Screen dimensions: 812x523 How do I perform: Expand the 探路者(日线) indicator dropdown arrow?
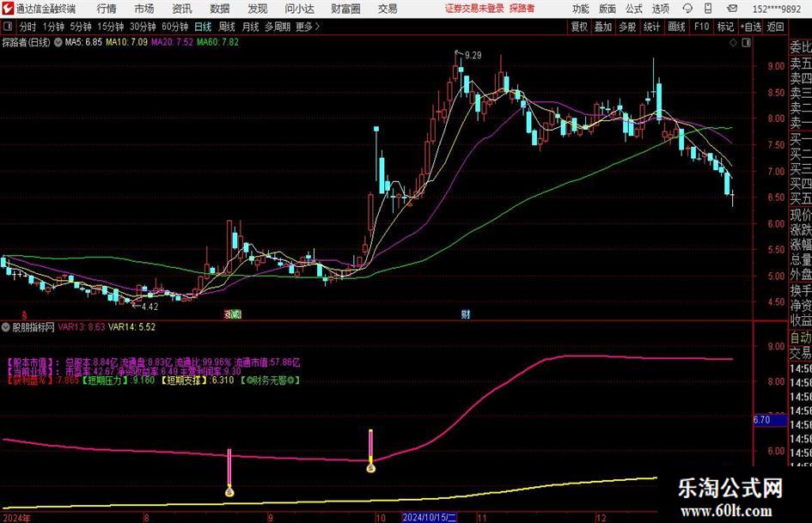(58, 42)
